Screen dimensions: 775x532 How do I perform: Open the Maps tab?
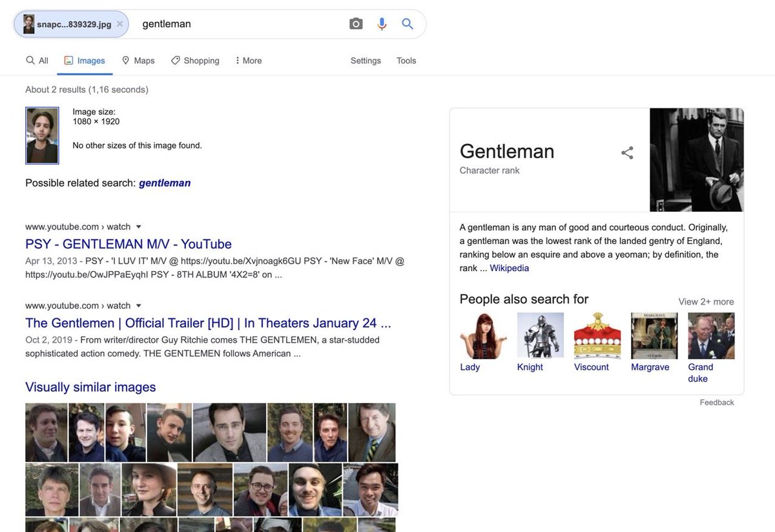click(138, 61)
